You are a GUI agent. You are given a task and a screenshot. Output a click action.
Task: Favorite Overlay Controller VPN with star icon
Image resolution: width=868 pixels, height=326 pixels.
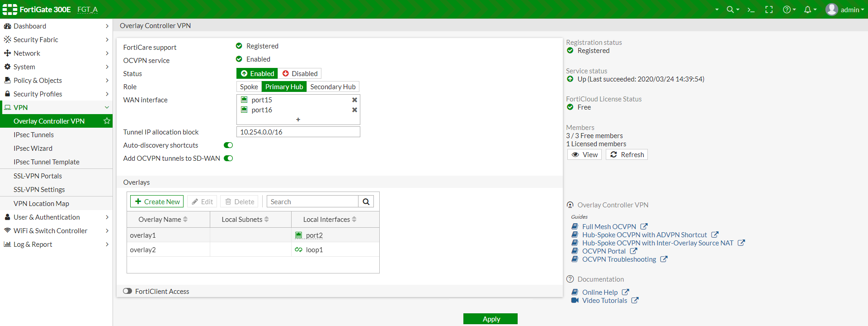[x=107, y=121]
